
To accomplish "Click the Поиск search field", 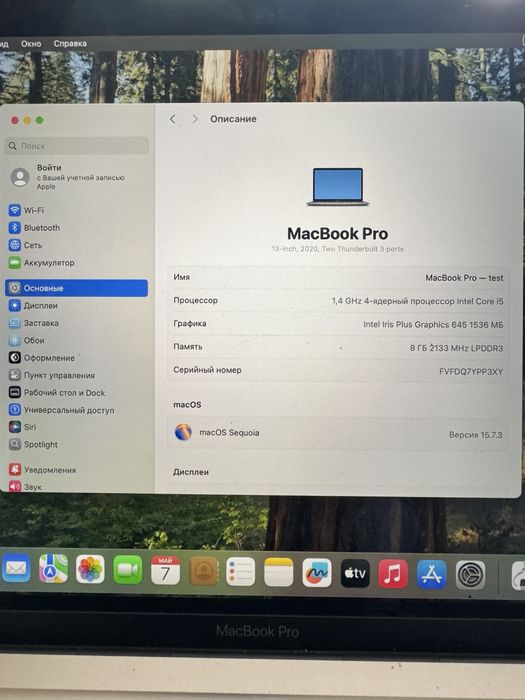I will click(x=77, y=146).
